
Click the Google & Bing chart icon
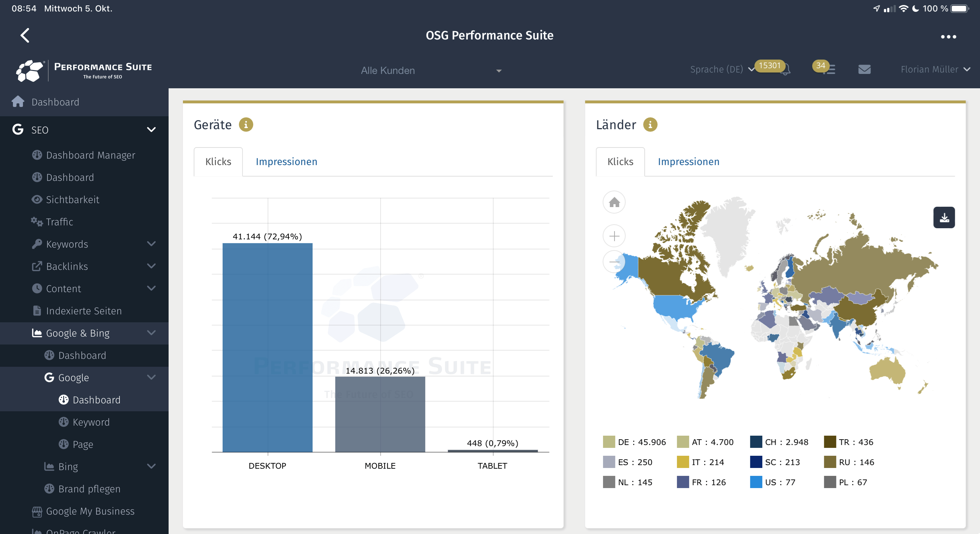click(x=37, y=333)
